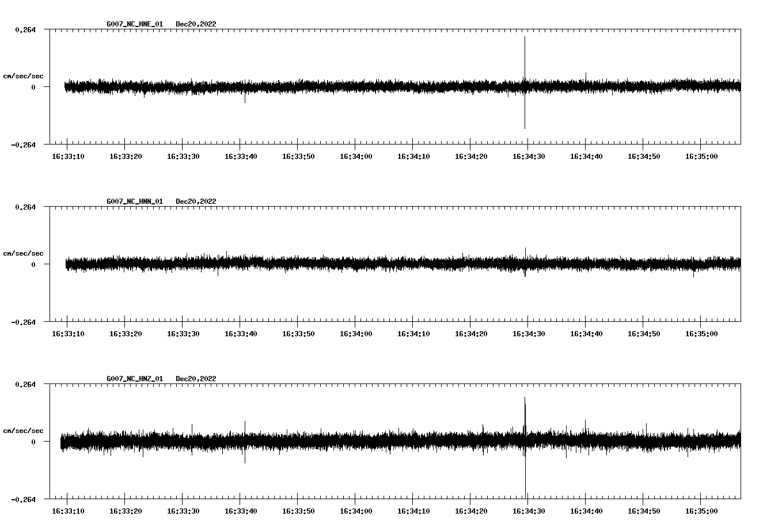Screen dimensions: 782x532
Task: Click the cm/sec/sec unit label of HNN plot
Action: point(23,253)
